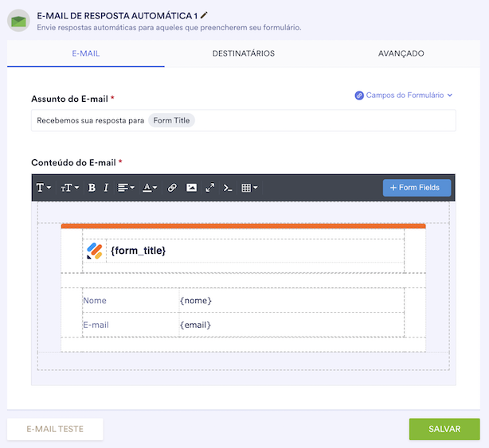The image size is (489, 448).
Task: Click the insert image icon
Action: (191, 188)
